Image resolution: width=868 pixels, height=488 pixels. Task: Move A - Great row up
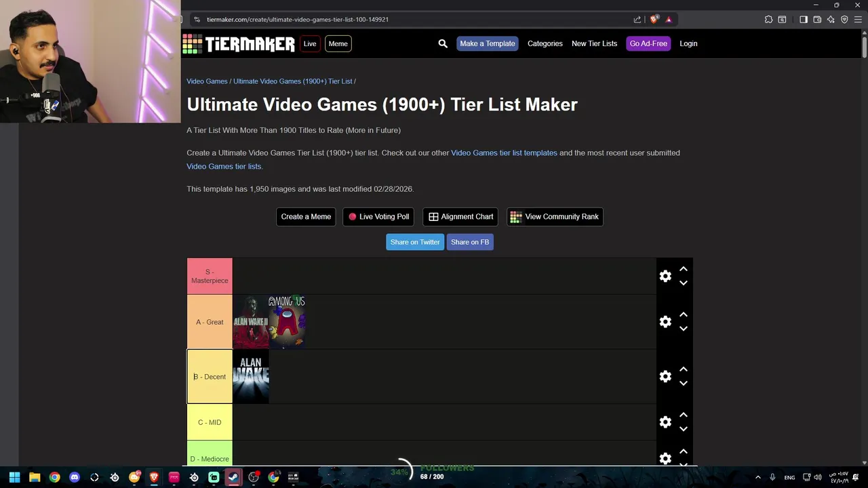tap(684, 314)
